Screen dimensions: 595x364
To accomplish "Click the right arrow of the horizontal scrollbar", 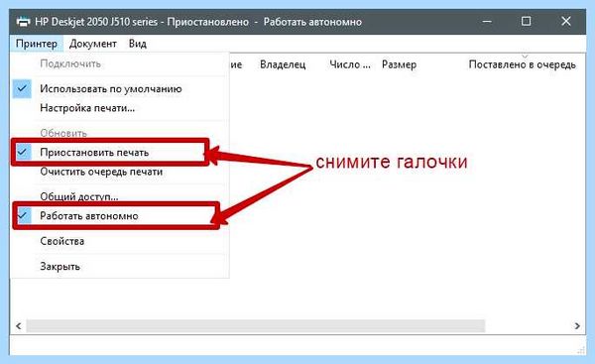I will pyautogui.click(x=577, y=326).
